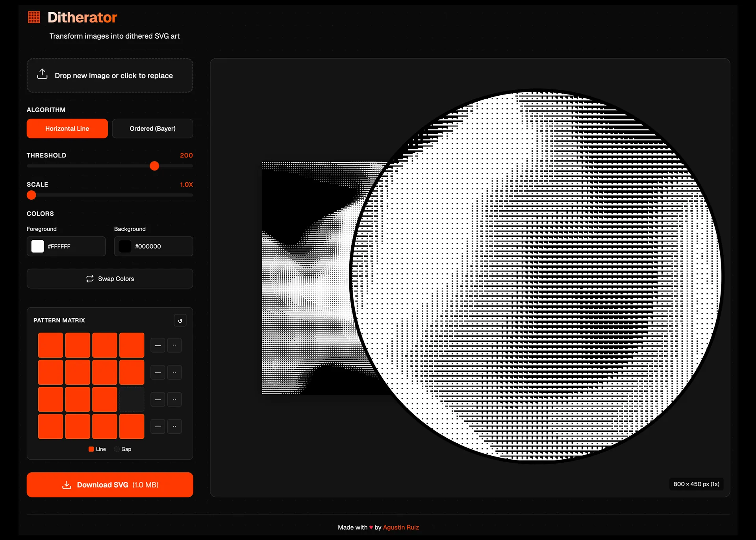Set third matrix row to dotted pattern

[x=174, y=399]
